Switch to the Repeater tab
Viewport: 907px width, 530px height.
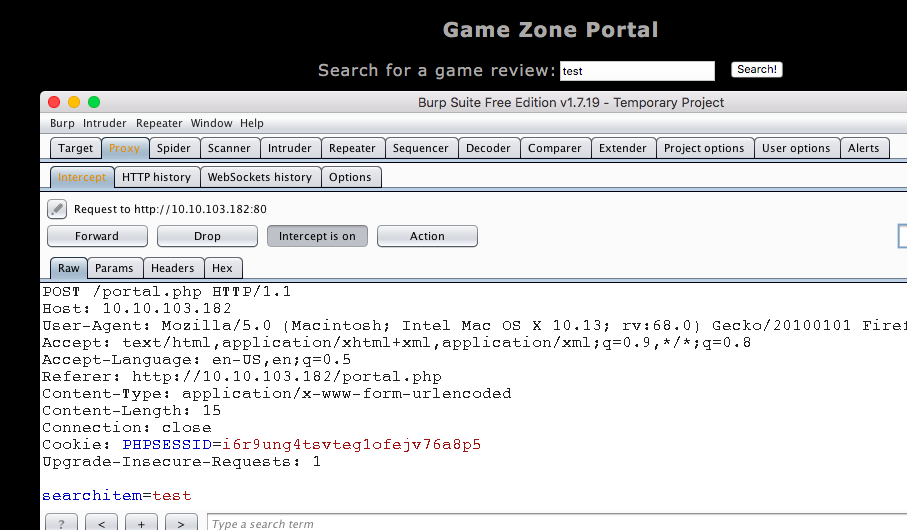(352, 148)
